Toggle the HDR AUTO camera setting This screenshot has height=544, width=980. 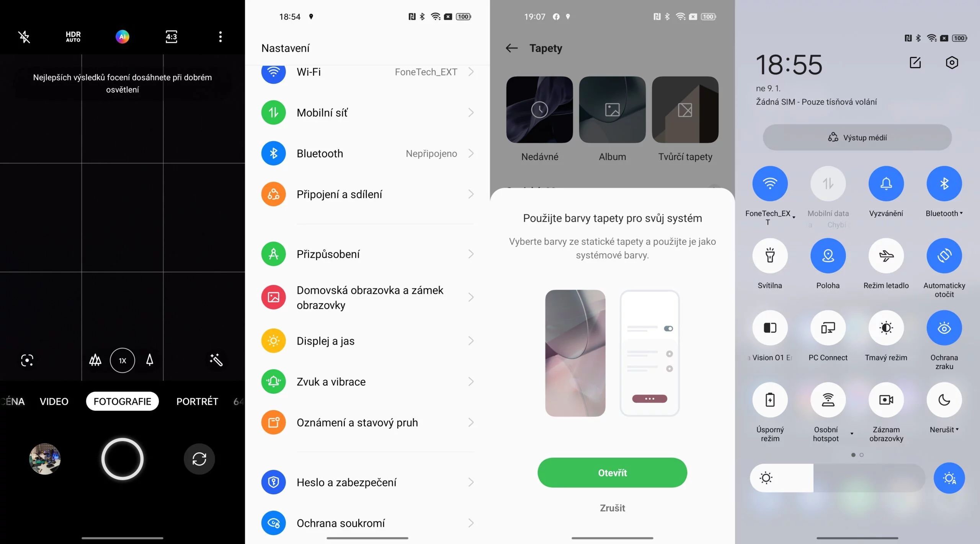coord(73,36)
